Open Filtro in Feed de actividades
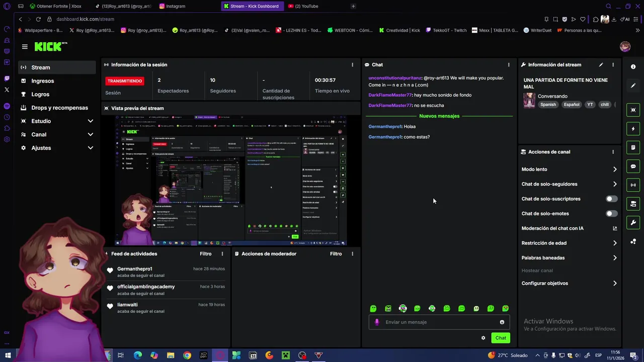 pyautogui.click(x=205, y=254)
